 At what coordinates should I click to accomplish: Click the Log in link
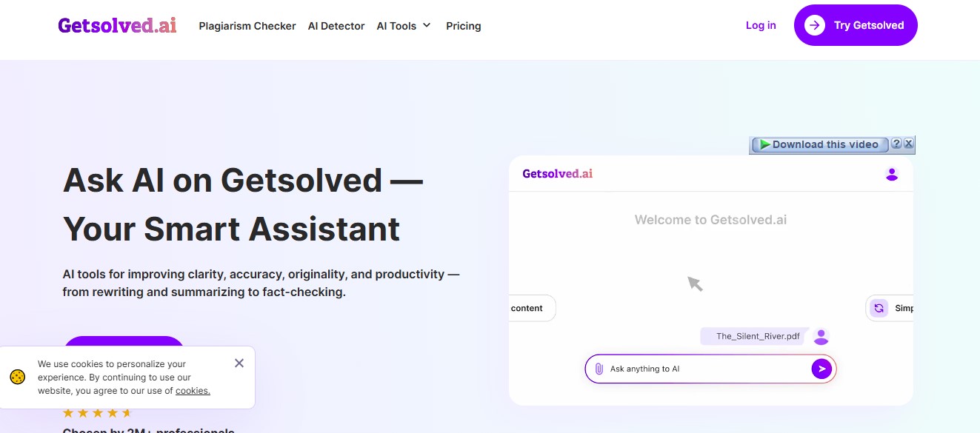760,24
